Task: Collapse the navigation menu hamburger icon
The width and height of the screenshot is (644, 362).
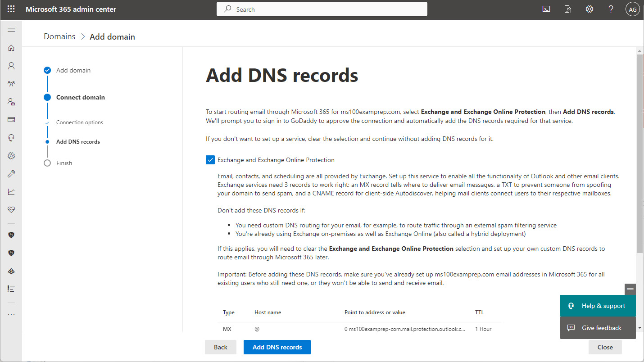Action: [x=11, y=30]
